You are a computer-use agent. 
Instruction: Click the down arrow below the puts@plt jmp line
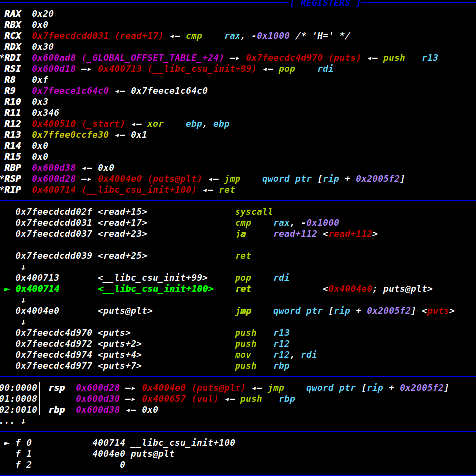point(23,322)
